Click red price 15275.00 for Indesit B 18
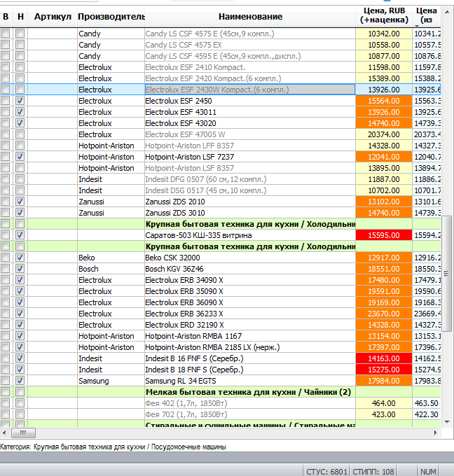 pyautogui.click(x=384, y=370)
